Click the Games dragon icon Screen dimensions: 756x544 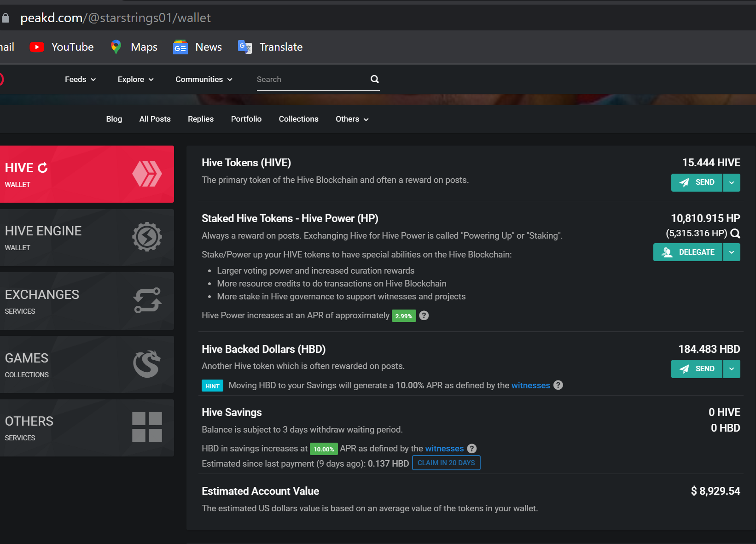147,364
